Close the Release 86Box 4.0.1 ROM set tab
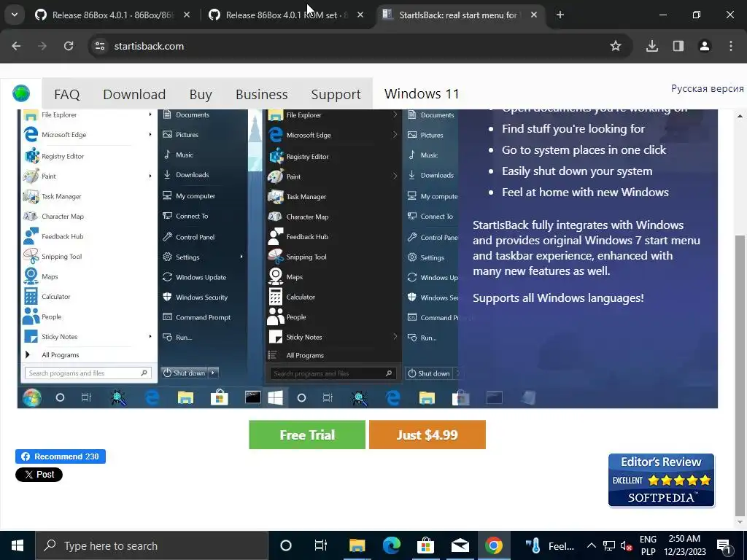The width and height of the screenshot is (747, 560). [x=360, y=15]
